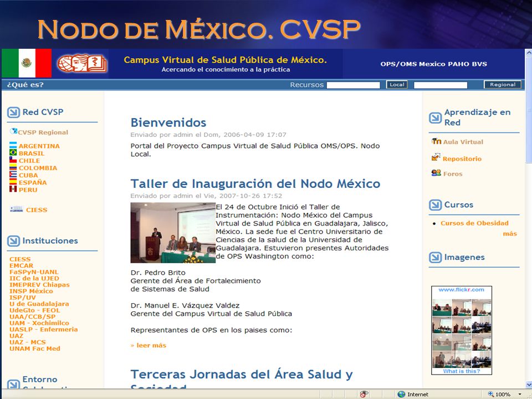This screenshot has width=532, height=399.
Task: Click the Argentina flag icon
Action: (x=13, y=146)
